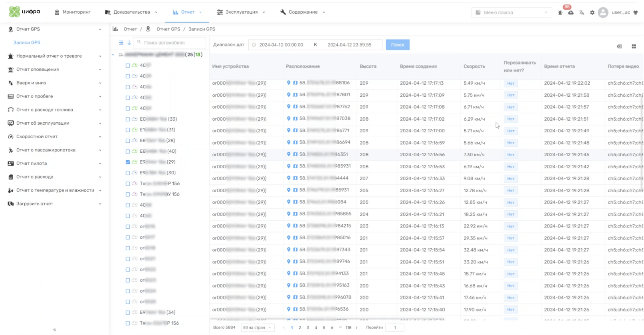644x335 pixels.
Task: Check the vehicle E9 (34) checkbox
Action: point(128,313)
